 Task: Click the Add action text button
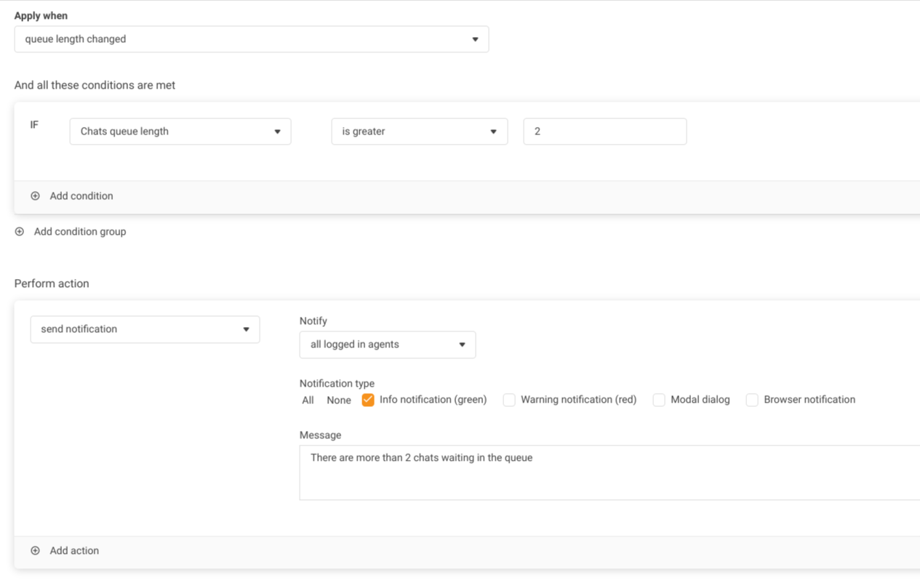(x=74, y=551)
